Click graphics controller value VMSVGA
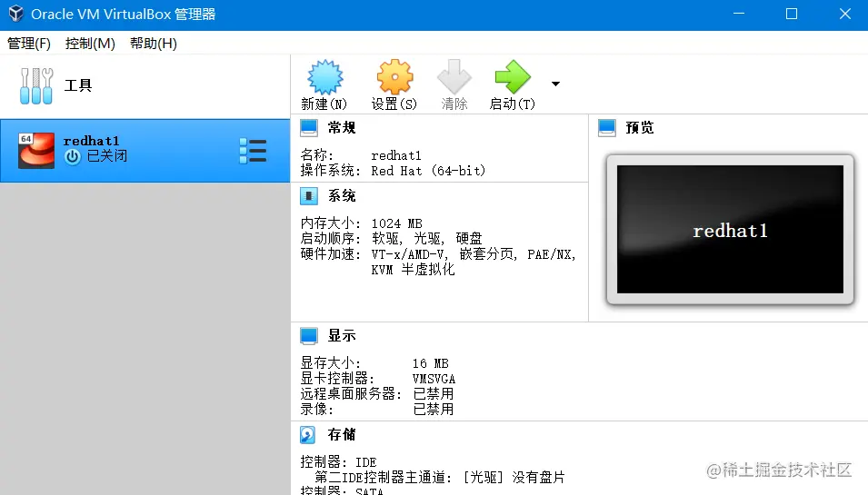Image resolution: width=868 pixels, height=495 pixels. click(434, 379)
